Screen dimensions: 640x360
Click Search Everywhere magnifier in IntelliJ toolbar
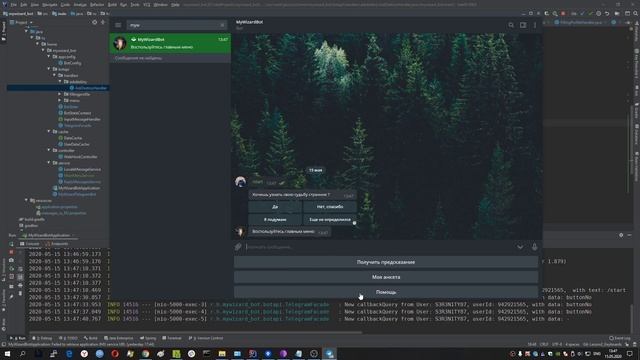(636, 13)
